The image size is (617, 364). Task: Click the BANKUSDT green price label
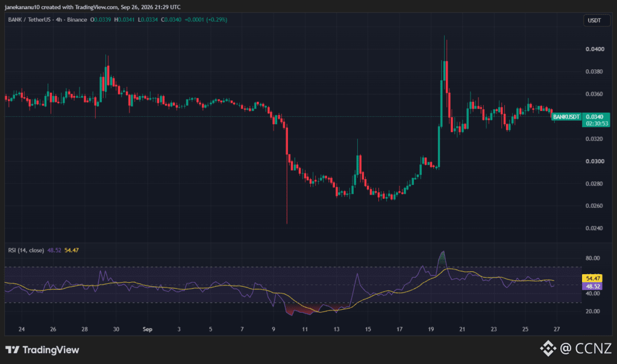[566, 117]
